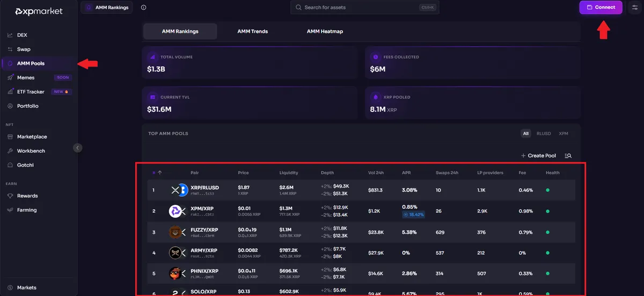
Task: Switch to AMM Trends tab
Action: (x=253, y=31)
